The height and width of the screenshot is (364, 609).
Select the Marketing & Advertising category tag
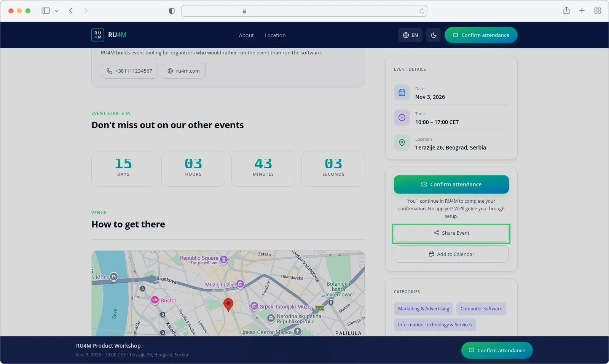coord(424,309)
